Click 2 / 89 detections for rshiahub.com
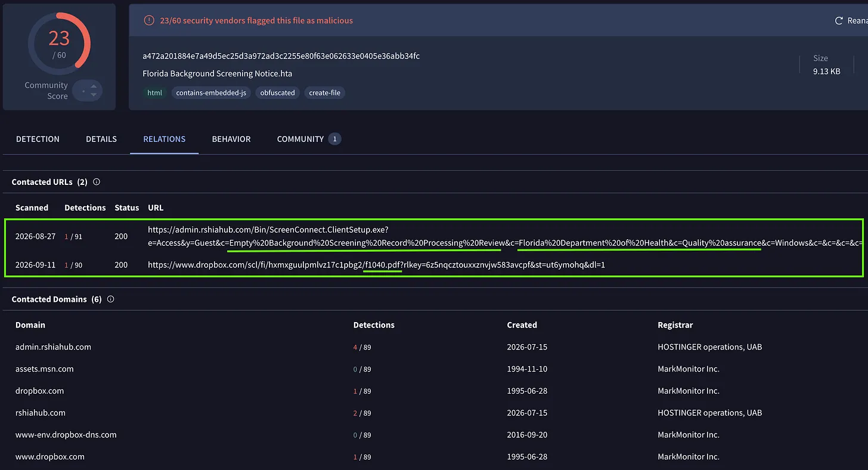The image size is (868, 470). (x=362, y=413)
